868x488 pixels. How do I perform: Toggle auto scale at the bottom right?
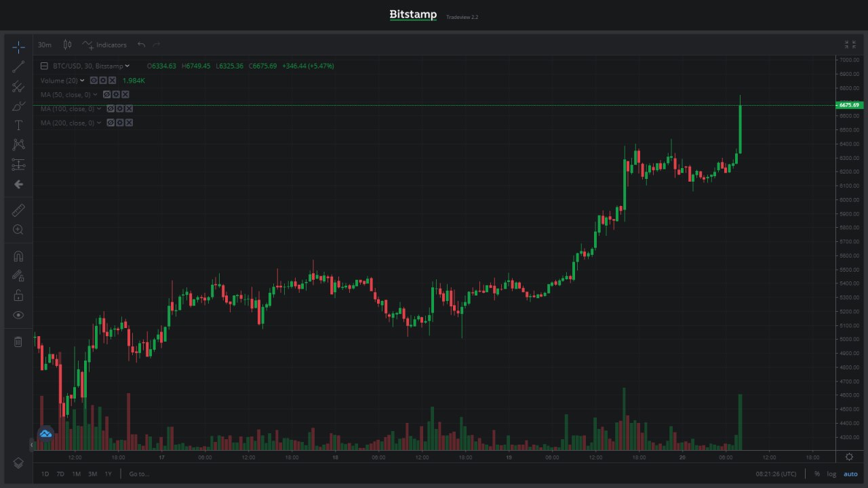850,474
